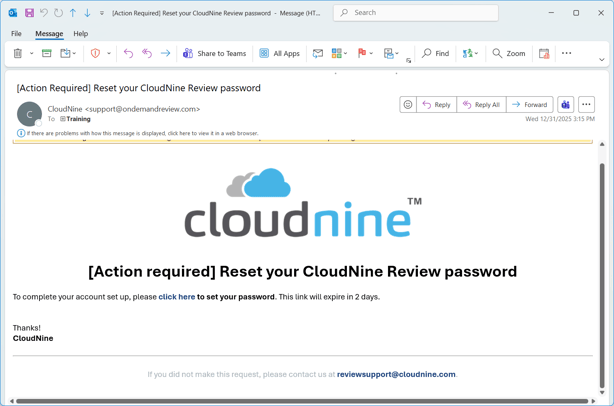Click horizontal scroll right arrow

pos(593,401)
